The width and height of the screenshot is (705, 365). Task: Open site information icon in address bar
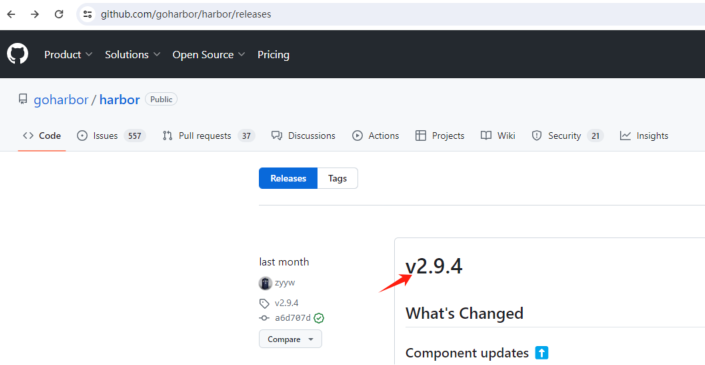coord(87,14)
